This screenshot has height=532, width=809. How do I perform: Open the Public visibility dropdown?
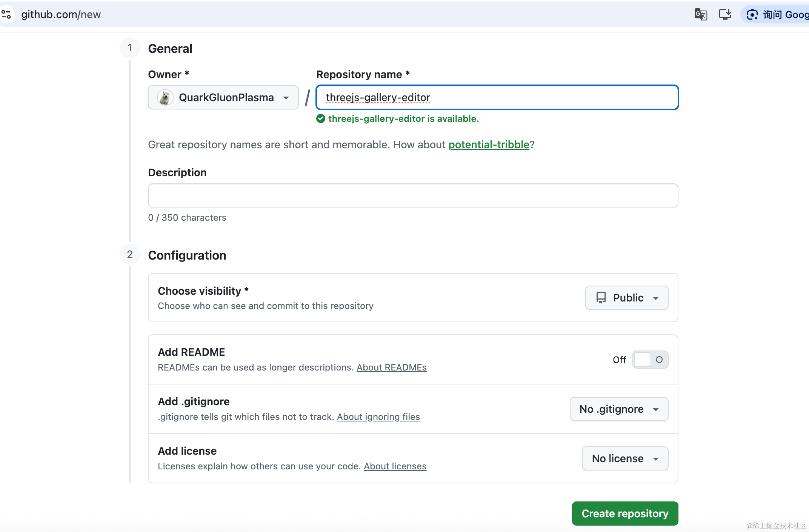(627, 298)
